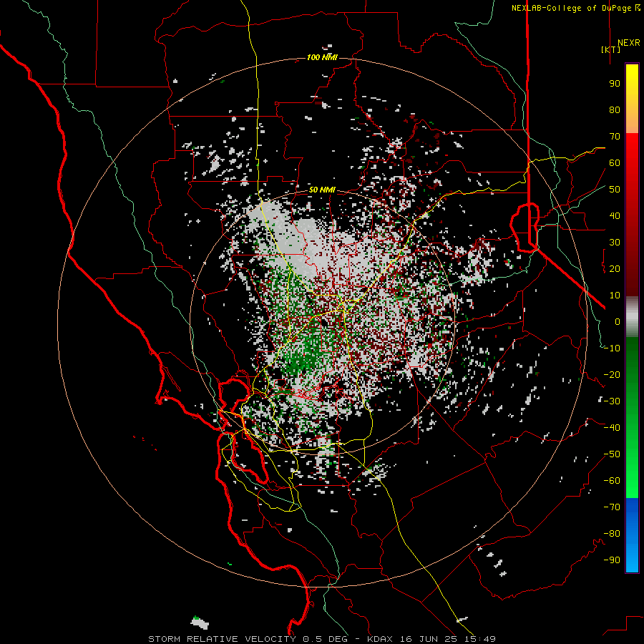Click the [KT] units label

(x=611, y=49)
